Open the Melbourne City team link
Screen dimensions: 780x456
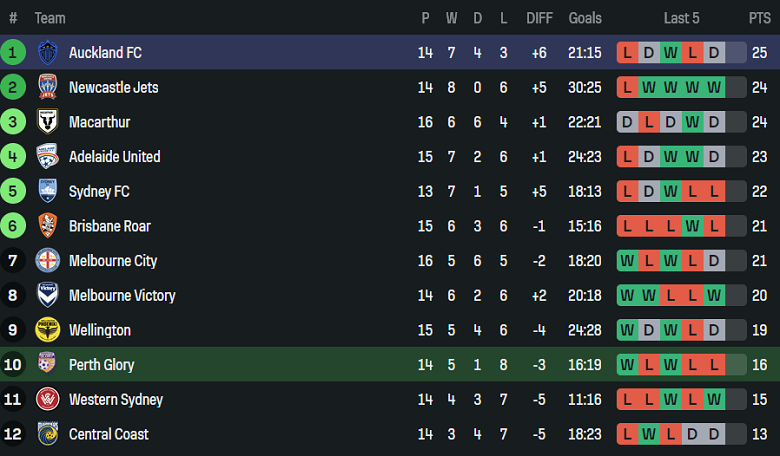(x=112, y=261)
